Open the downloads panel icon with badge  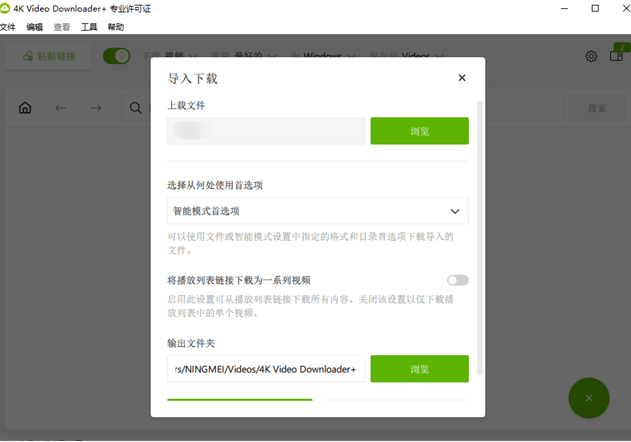(x=617, y=56)
